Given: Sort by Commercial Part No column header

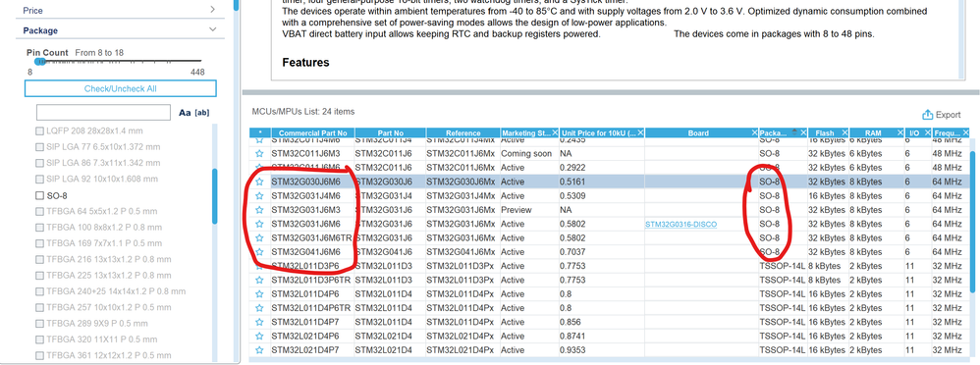Looking at the screenshot, I should pos(312,133).
